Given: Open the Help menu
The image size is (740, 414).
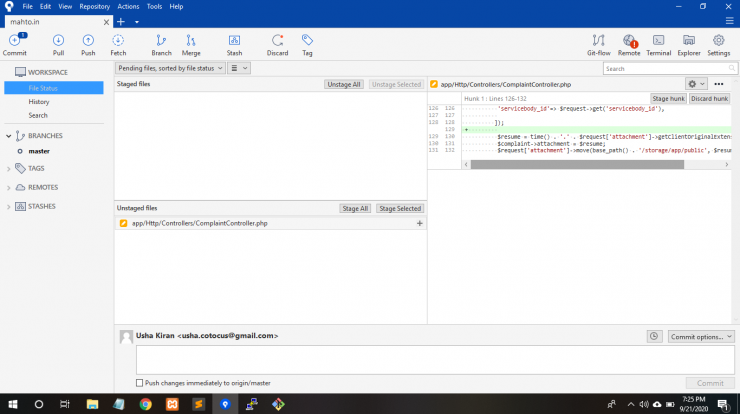Looking at the screenshot, I should point(176,7).
